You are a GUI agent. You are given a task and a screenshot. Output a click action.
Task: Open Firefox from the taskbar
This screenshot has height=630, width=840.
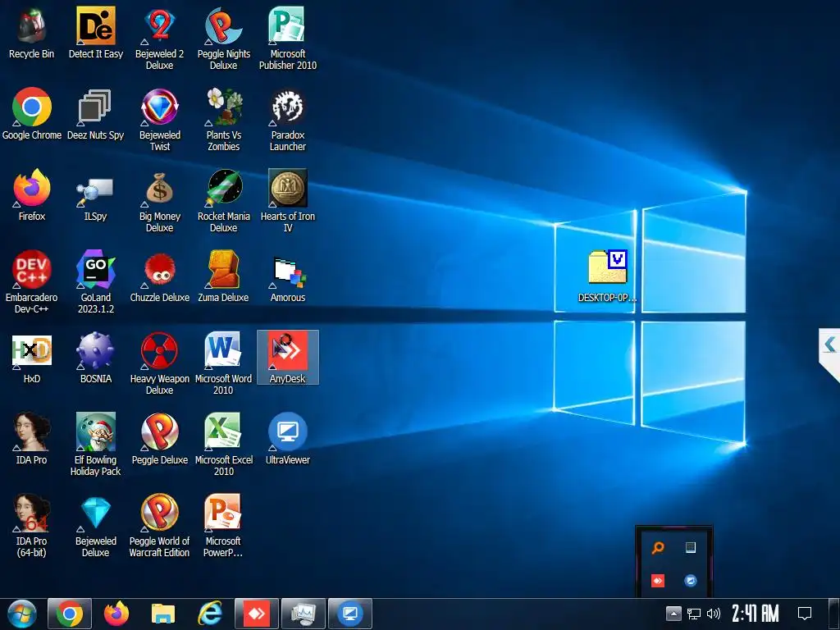tap(116, 614)
